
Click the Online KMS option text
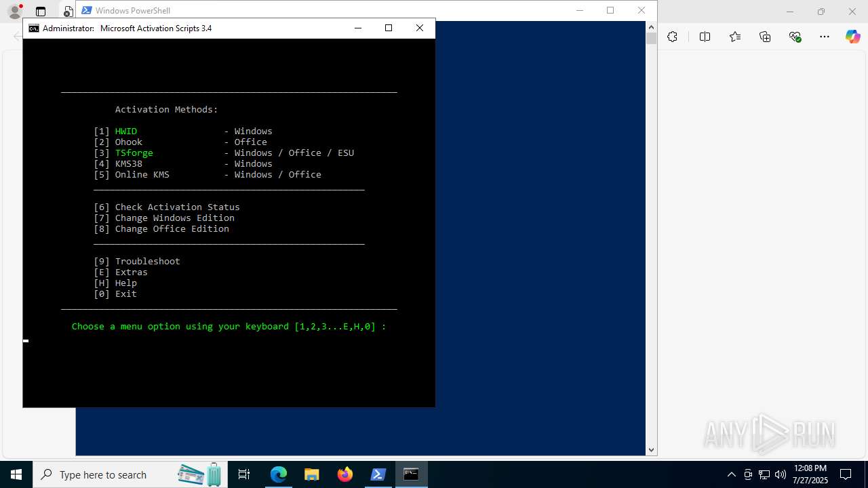[142, 174]
